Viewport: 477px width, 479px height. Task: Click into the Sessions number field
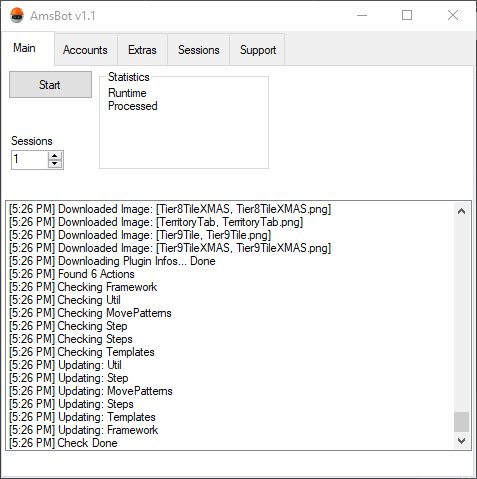pyautogui.click(x=30, y=160)
